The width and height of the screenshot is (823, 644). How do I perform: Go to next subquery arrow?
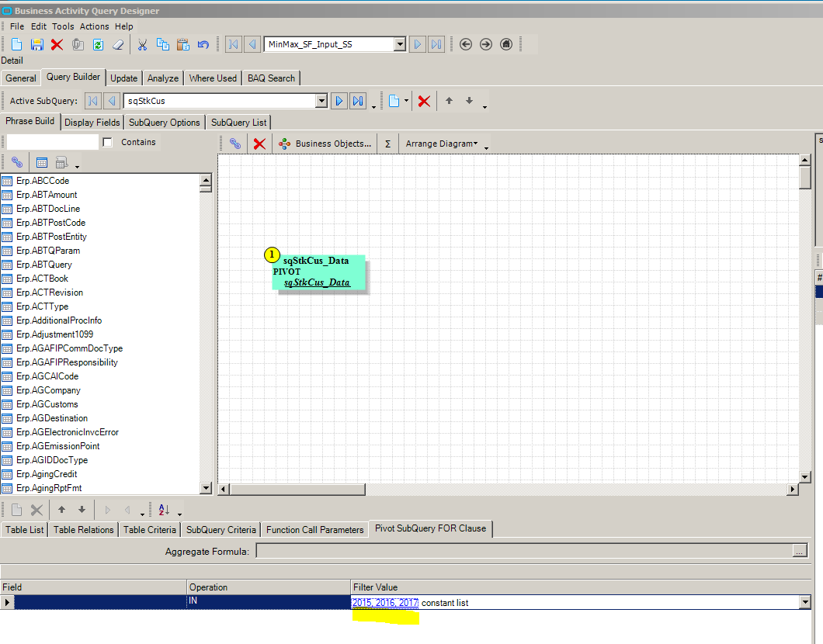click(x=339, y=101)
